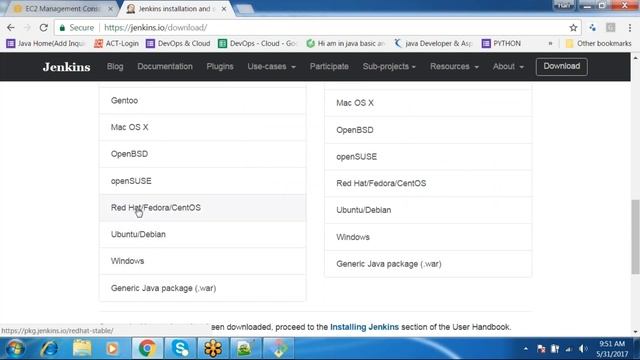Expand Sub-projects dropdown menu
The image size is (640, 360).
point(389,67)
